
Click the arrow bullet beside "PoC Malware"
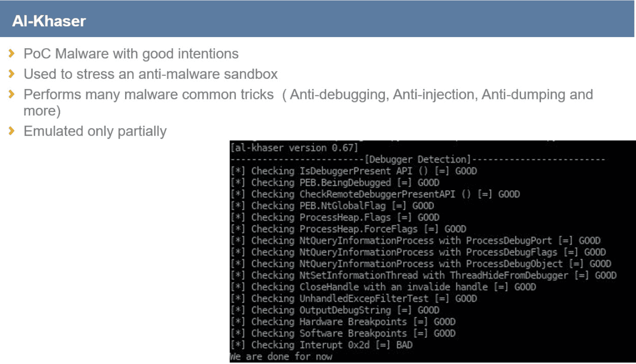[12, 54]
